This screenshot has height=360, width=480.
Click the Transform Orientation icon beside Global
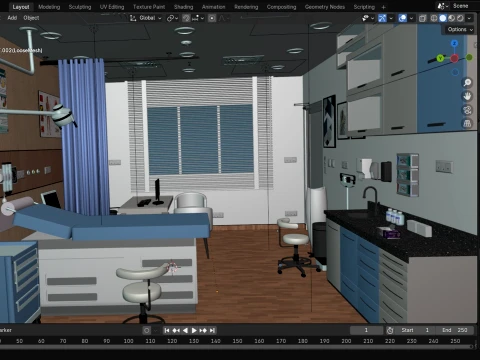pos(133,18)
